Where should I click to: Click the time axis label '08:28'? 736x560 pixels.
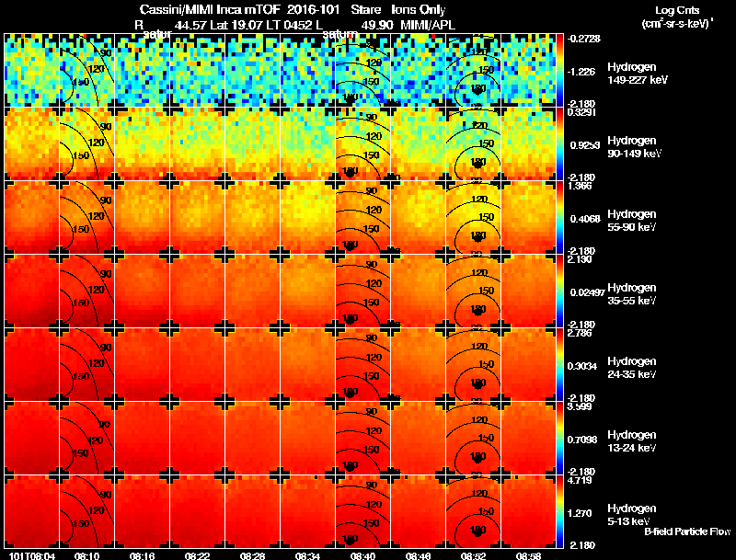pos(252,555)
